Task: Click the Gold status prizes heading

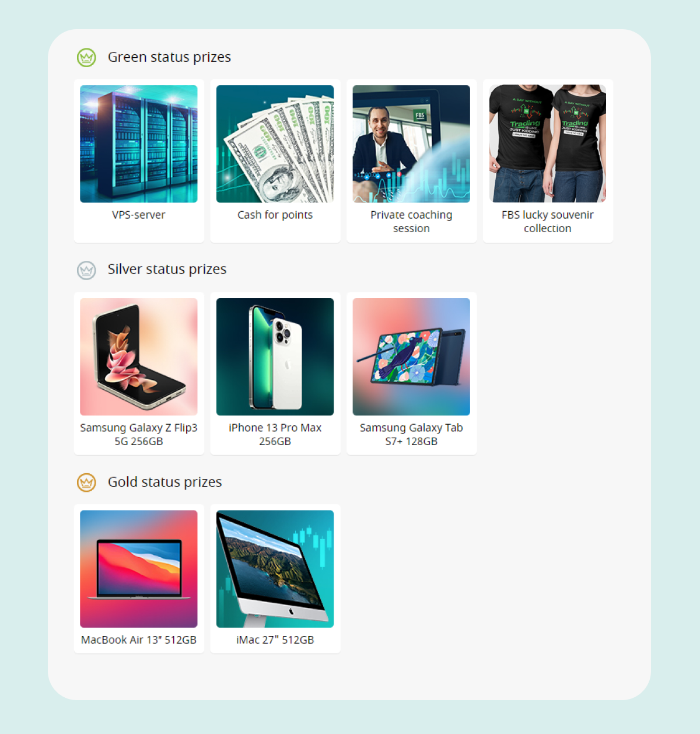Action: tap(165, 482)
